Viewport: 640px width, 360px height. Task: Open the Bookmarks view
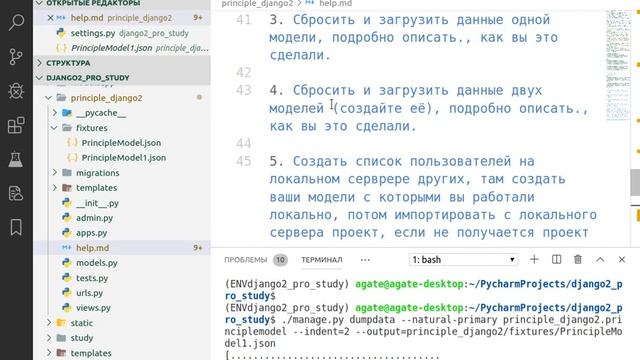[16, 227]
